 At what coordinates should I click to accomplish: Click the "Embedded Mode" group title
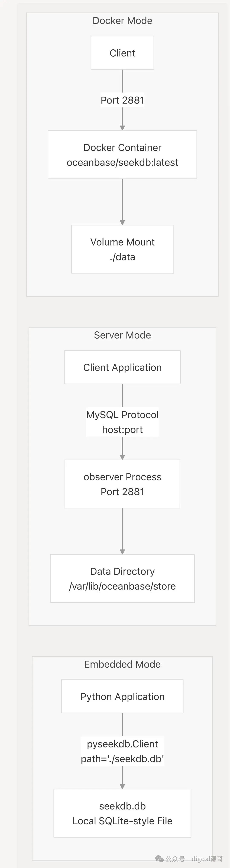coord(122,664)
